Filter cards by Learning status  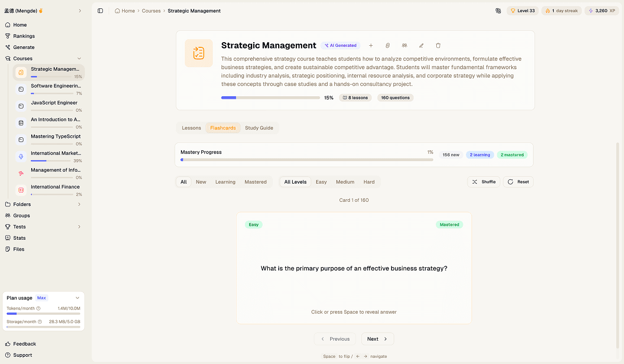coord(225,181)
